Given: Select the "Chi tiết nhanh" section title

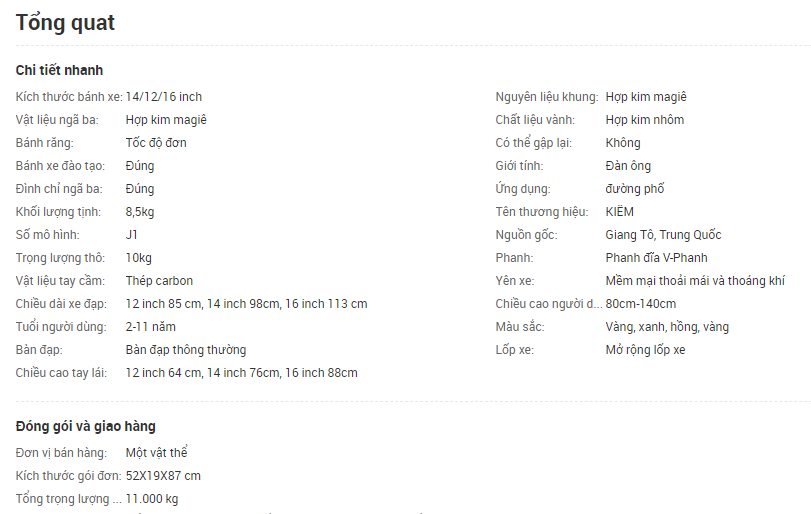Looking at the screenshot, I should coord(59,70).
